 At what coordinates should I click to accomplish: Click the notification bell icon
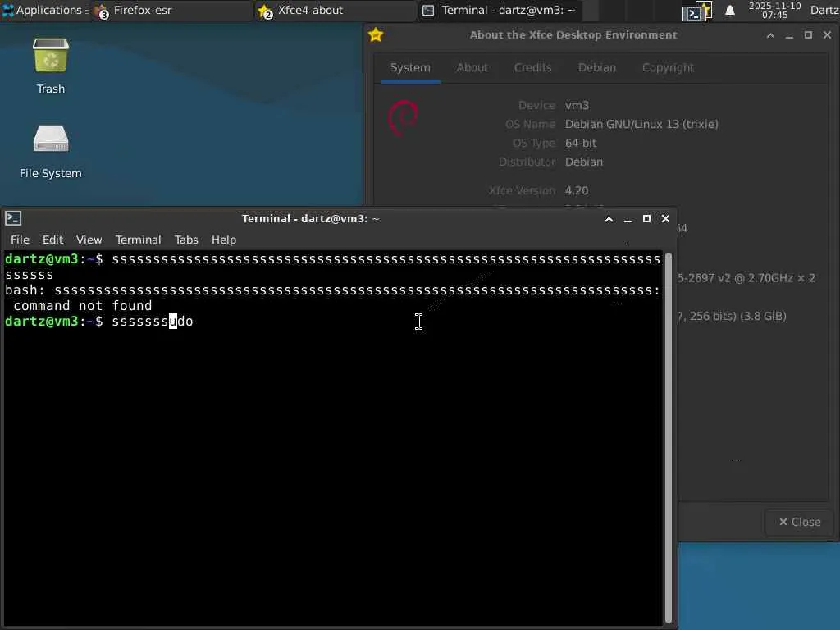coord(729,11)
